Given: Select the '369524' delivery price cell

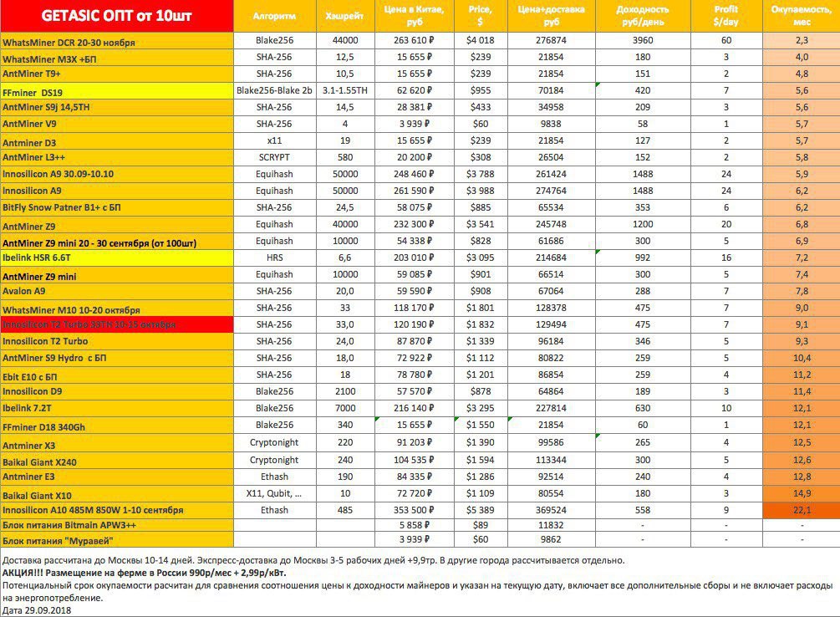Looking at the screenshot, I should pyautogui.click(x=551, y=510).
